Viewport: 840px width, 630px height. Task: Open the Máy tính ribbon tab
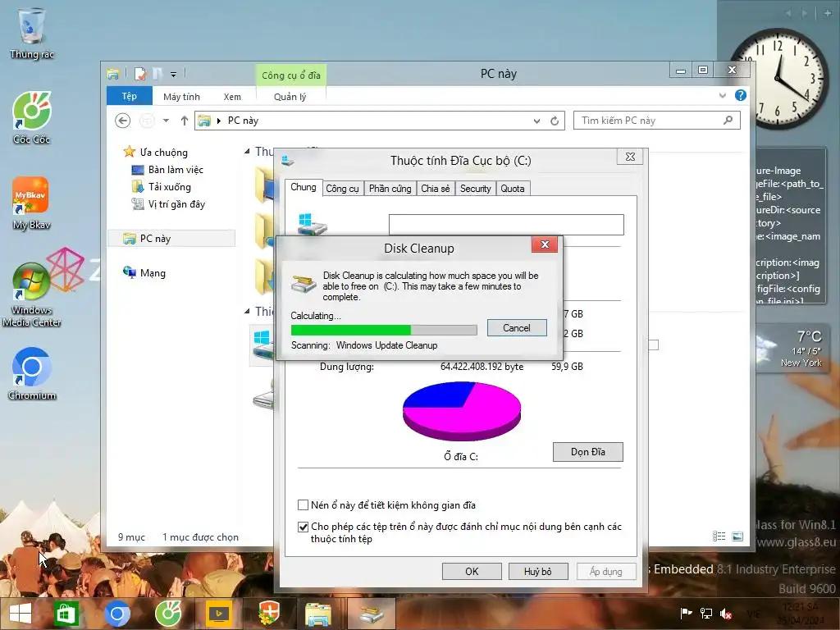[181, 97]
